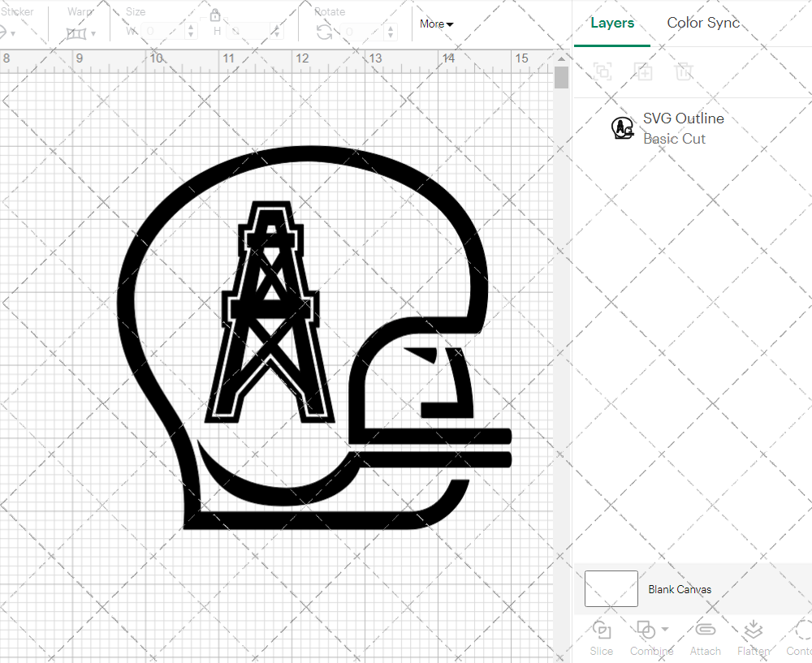The height and width of the screenshot is (663, 812).
Task: Click the oil derrick logo inside helmet
Action: tap(270, 312)
